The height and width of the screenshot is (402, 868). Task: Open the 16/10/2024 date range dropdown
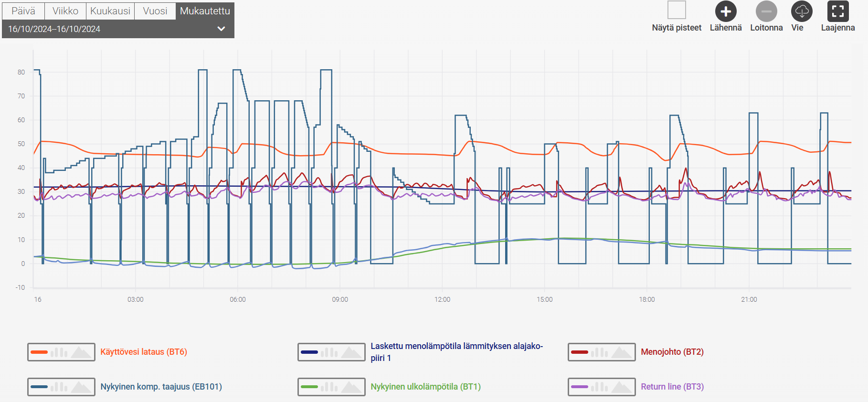pyautogui.click(x=118, y=29)
